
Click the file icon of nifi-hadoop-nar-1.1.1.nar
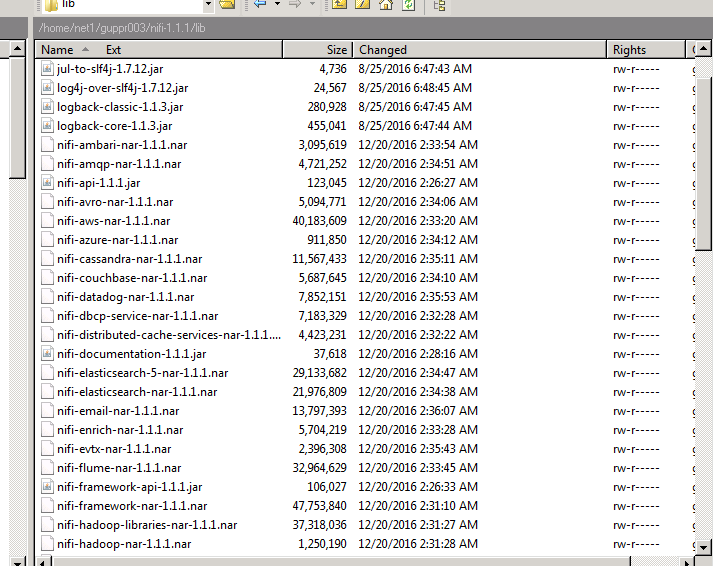(47, 544)
